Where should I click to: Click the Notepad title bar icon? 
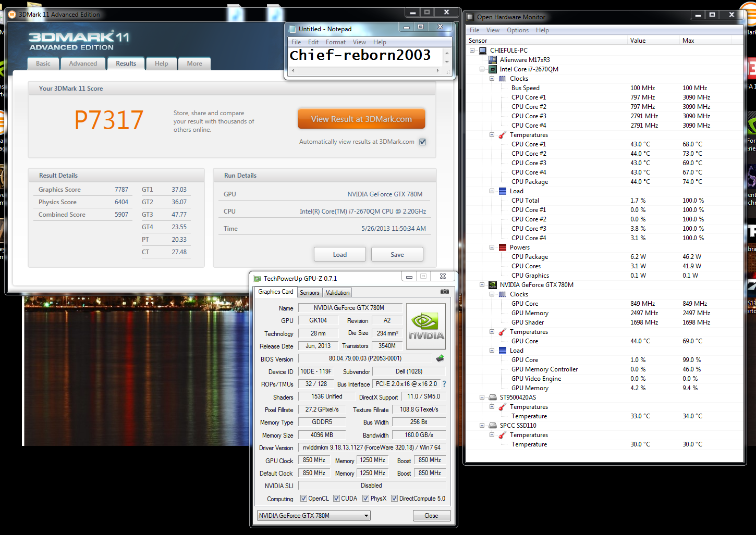pyautogui.click(x=292, y=29)
